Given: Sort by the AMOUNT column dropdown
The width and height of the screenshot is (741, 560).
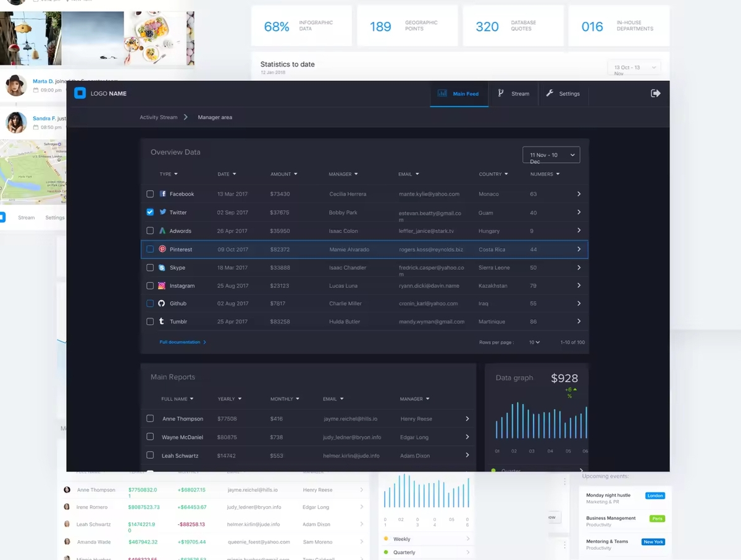Looking at the screenshot, I should point(283,174).
